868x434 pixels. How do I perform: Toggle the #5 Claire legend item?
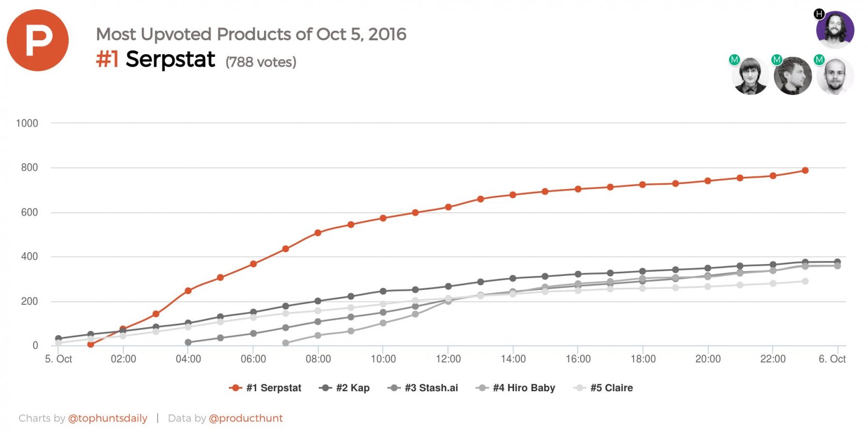603,388
